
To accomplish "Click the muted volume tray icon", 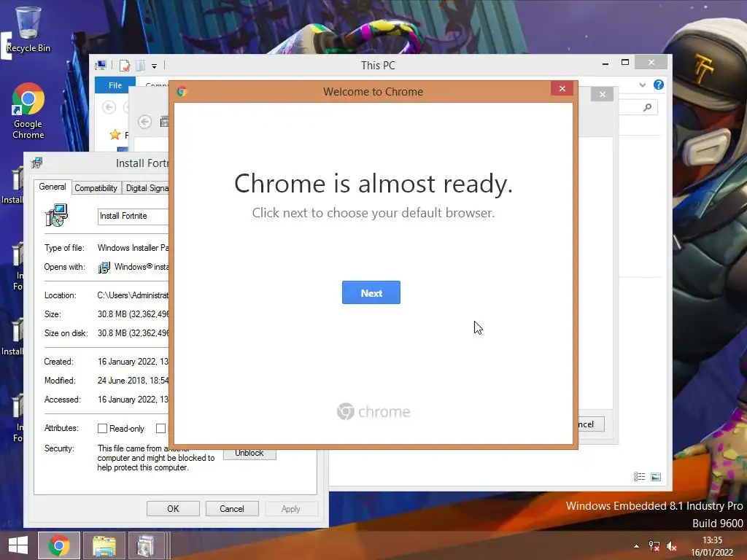I will (672, 546).
